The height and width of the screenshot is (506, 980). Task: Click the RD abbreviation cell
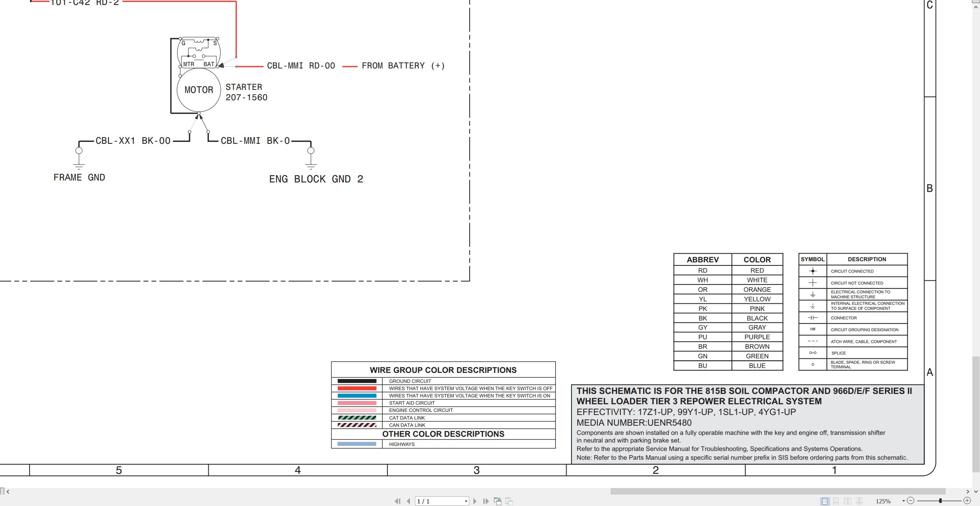702,270
